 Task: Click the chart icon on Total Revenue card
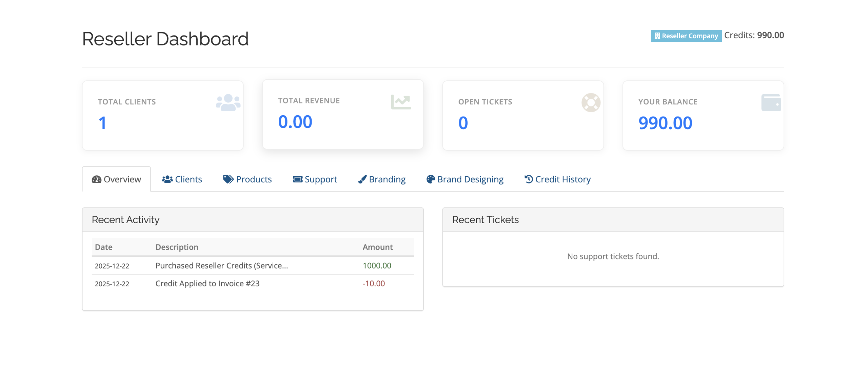point(400,102)
